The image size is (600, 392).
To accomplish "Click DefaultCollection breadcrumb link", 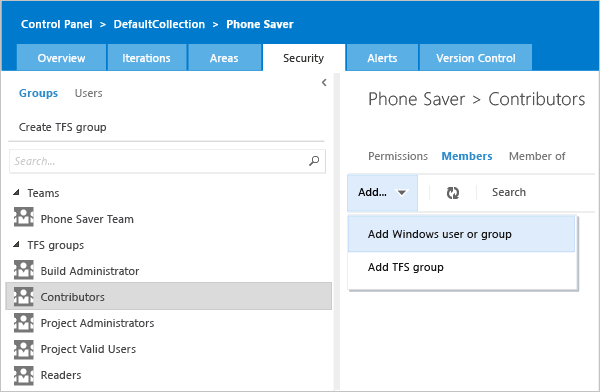I will tap(159, 24).
